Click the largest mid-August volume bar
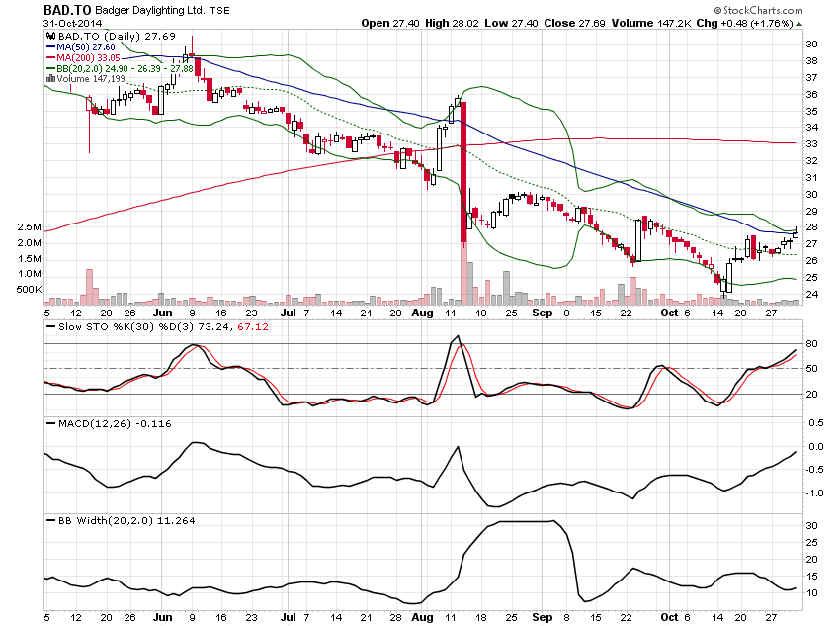Image resolution: width=840 pixels, height=626 pixels. click(x=463, y=271)
